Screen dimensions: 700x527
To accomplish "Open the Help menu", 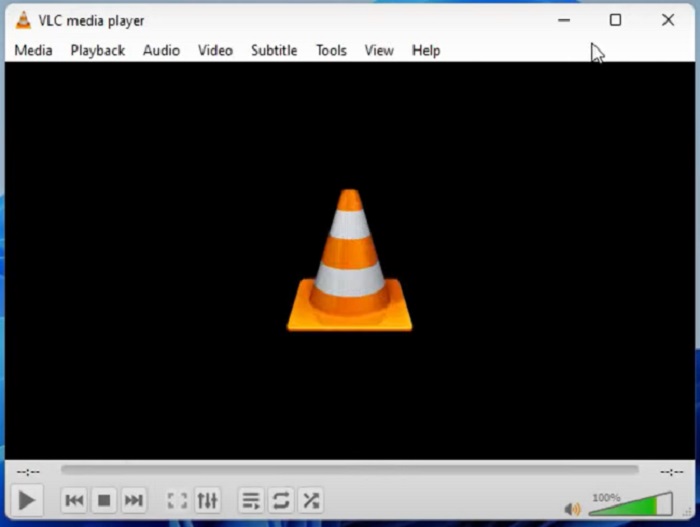I will coord(426,50).
